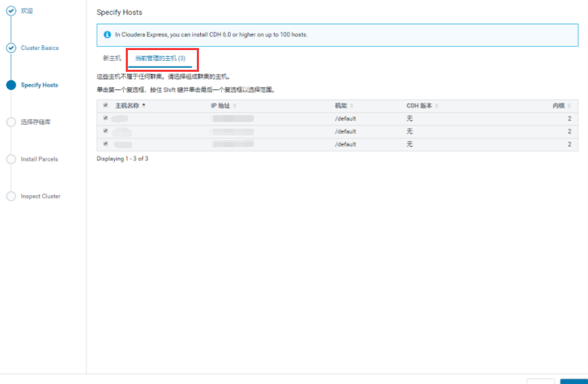Viewport: 588px width, 384px height.
Task: Uncheck the first host row checkbox
Action: pos(106,119)
